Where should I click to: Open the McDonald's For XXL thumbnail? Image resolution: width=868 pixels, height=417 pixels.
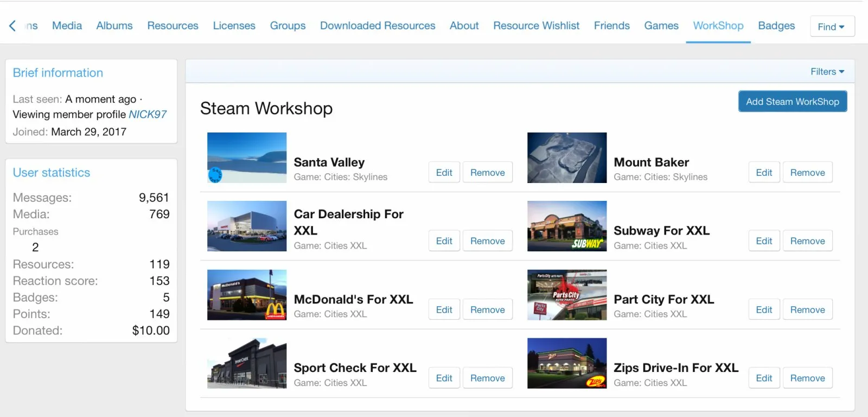pyautogui.click(x=247, y=295)
